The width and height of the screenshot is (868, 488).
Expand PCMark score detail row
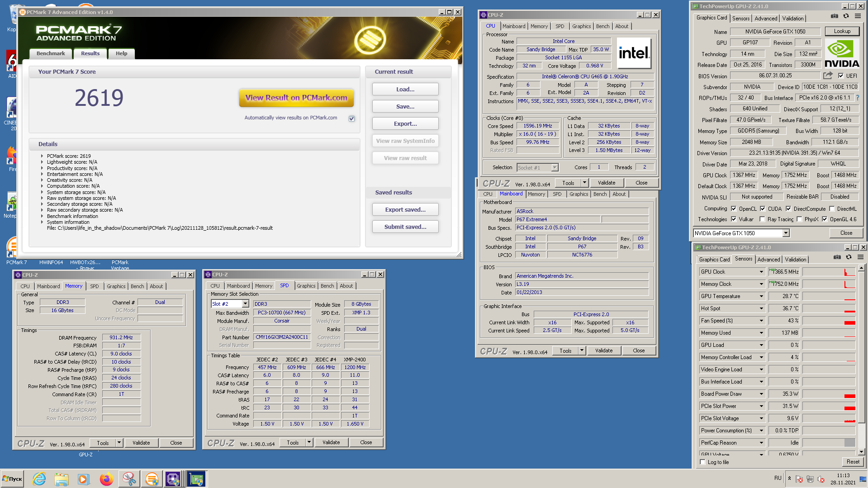click(x=42, y=156)
